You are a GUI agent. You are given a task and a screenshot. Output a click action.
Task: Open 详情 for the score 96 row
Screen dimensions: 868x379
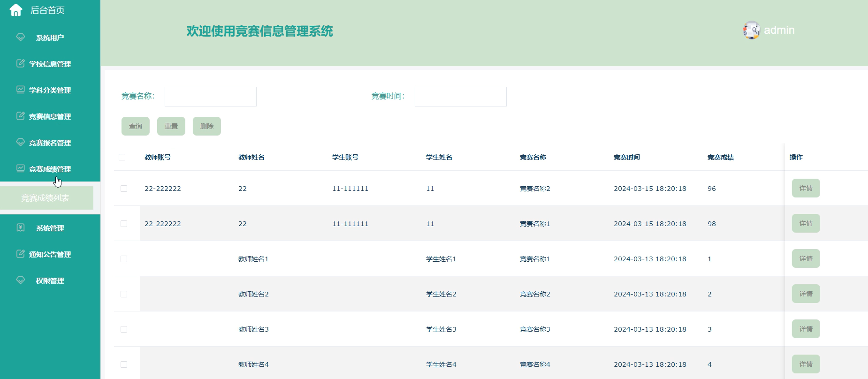point(806,188)
